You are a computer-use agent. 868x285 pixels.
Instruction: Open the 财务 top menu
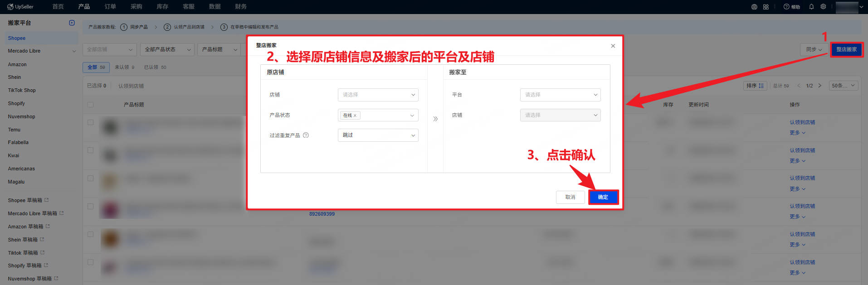tap(241, 7)
